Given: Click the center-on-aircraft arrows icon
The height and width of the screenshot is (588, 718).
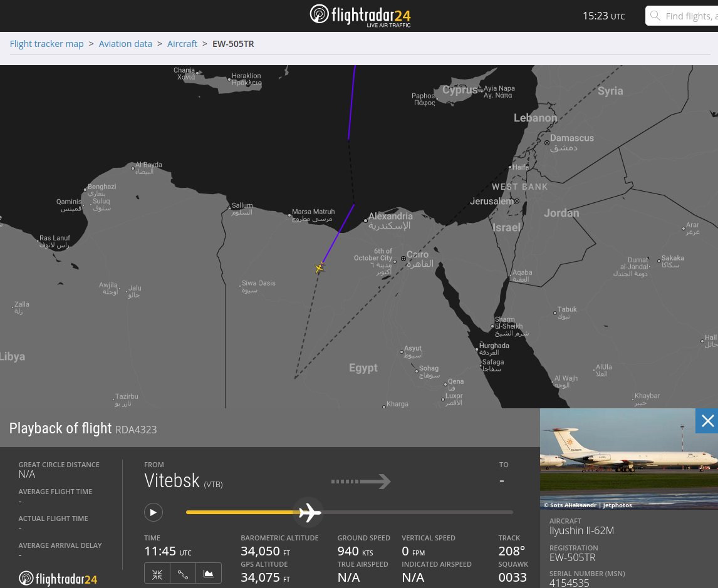Looking at the screenshot, I should [157, 574].
